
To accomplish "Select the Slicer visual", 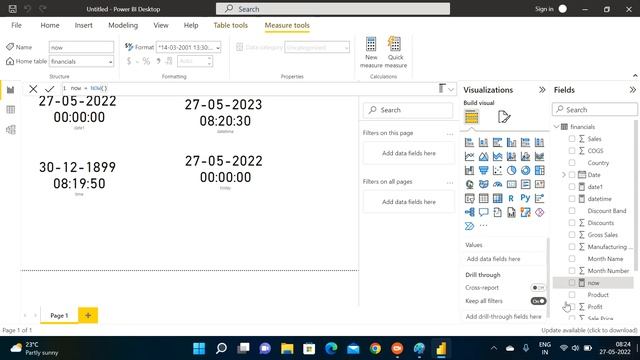I will [x=469, y=198].
